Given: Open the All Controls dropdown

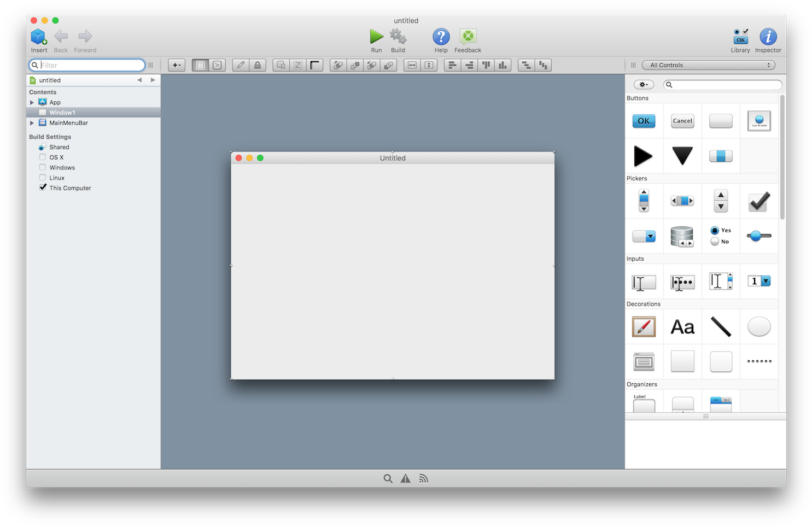Looking at the screenshot, I should pos(708,65).
